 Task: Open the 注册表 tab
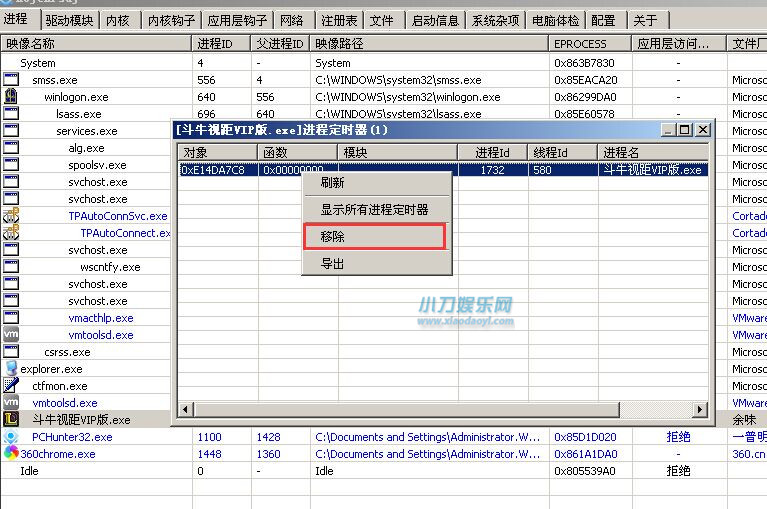(x=339, y=21)
